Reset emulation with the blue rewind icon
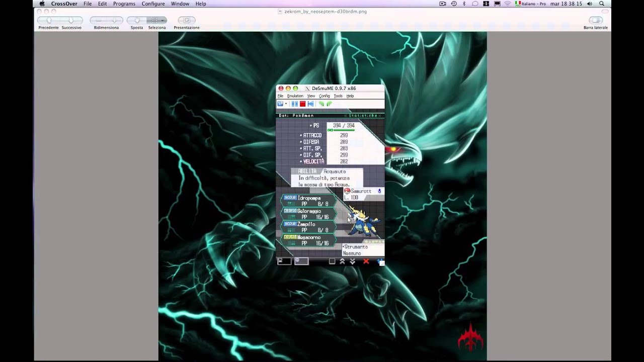The height and width of the screenshot is (362, 644). point(310,104)
